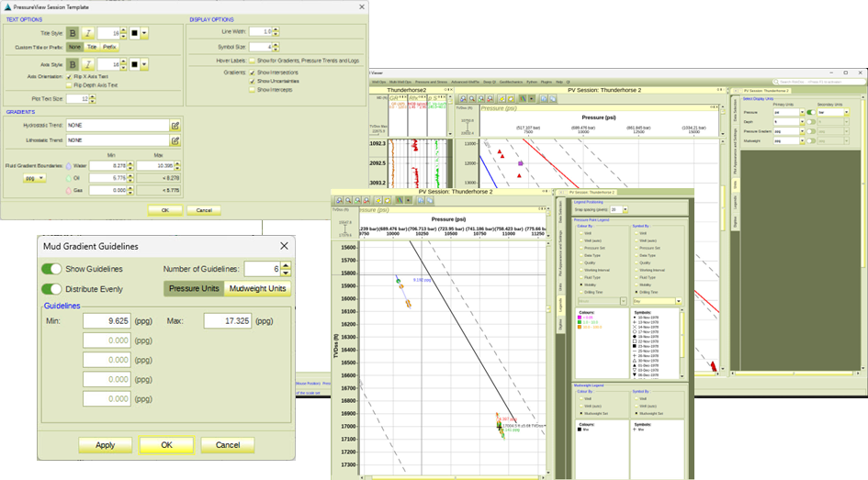Viewport: 868px width, 480px height.
Task: Open the ppg gradient units dropdown
Action: click(34, 177)
